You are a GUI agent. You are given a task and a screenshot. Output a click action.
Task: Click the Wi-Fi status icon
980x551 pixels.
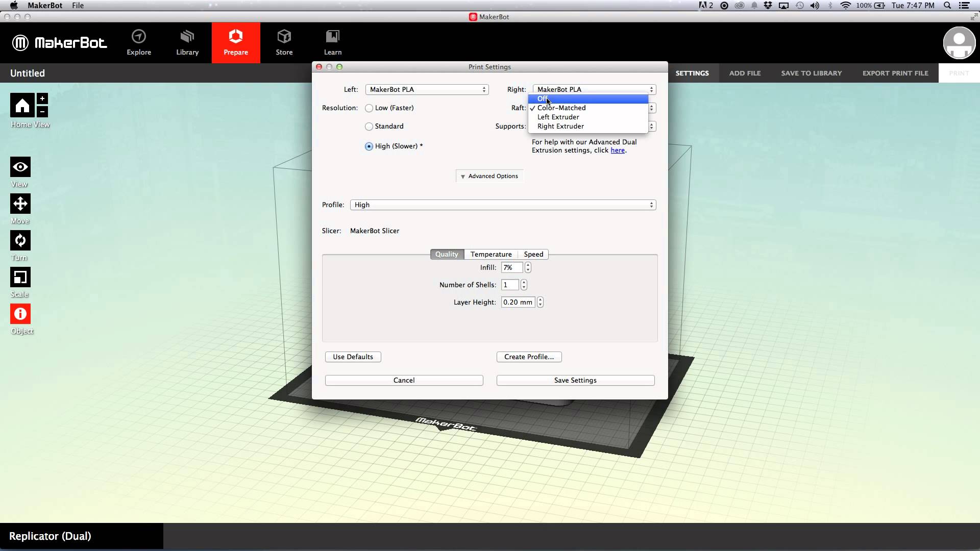coord(845,6)
